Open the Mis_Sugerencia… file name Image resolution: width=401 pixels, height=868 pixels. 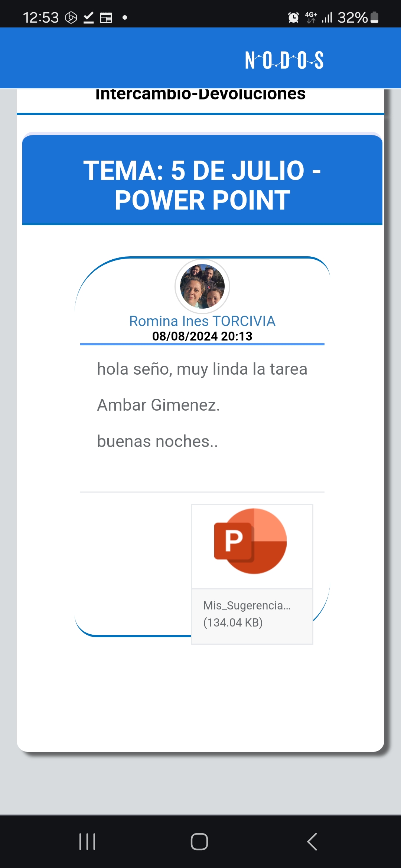247,605
